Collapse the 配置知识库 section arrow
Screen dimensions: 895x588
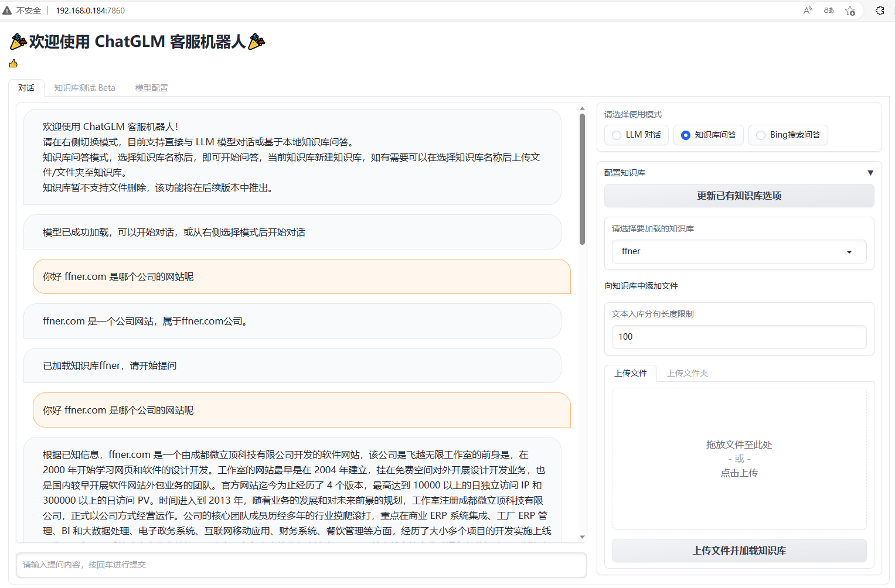(x=870, y=173)
